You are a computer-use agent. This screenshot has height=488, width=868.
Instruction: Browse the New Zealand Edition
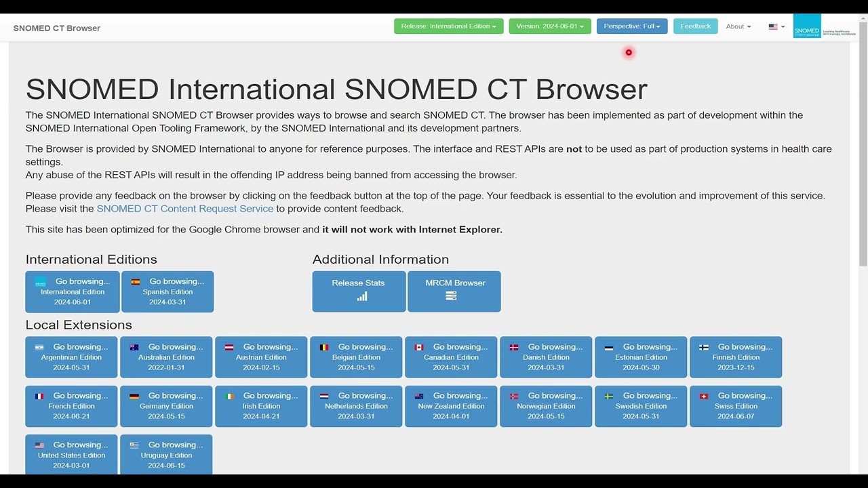451,407
